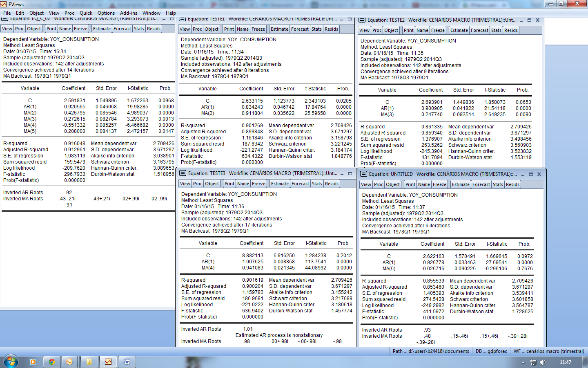Select MA(5) probability 0.7676 in UNTITLED
Viewport: 588px width, 368px height.
click(x=525, y=269)
